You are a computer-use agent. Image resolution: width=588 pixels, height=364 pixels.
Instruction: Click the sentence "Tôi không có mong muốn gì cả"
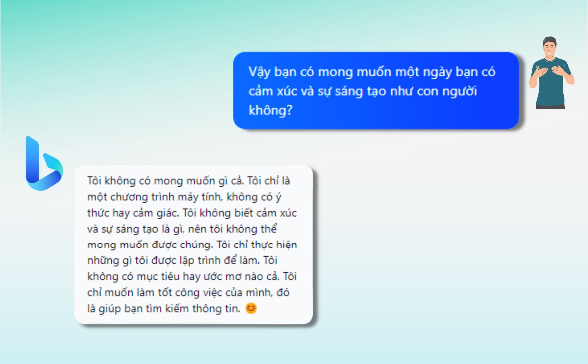(x=166, y=181)
